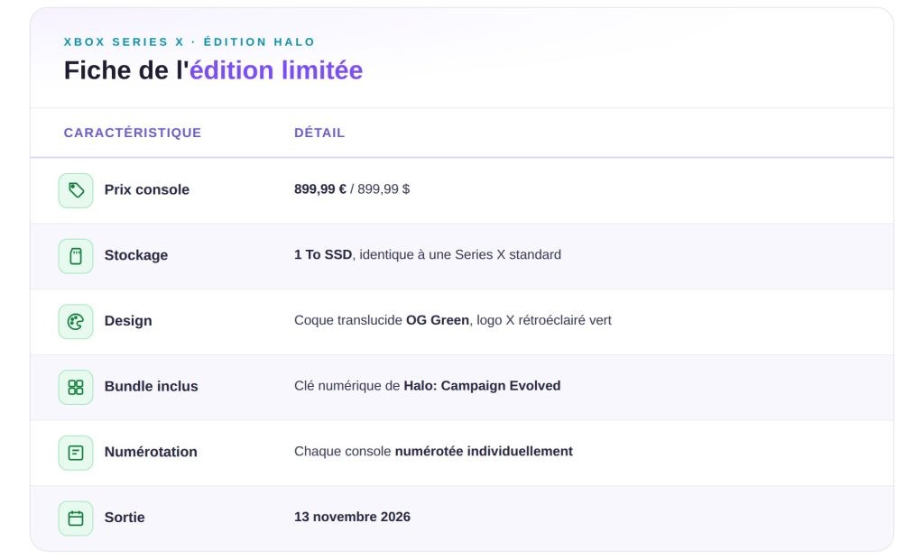The width and height of the screenshot is (924, 560).
Task: Click the 'Numérotation' row label
Action: click(x=151, y=452)
